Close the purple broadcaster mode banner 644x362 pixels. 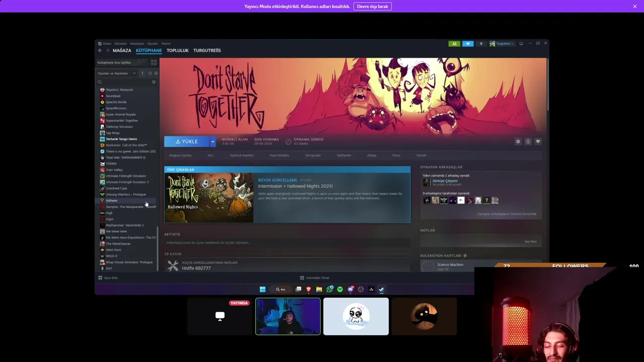635,7
